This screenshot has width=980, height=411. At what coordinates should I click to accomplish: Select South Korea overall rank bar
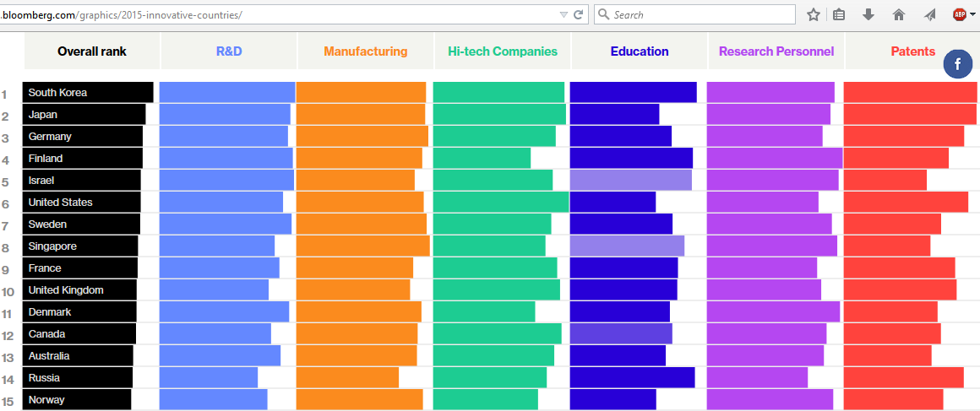click(88, 93)
